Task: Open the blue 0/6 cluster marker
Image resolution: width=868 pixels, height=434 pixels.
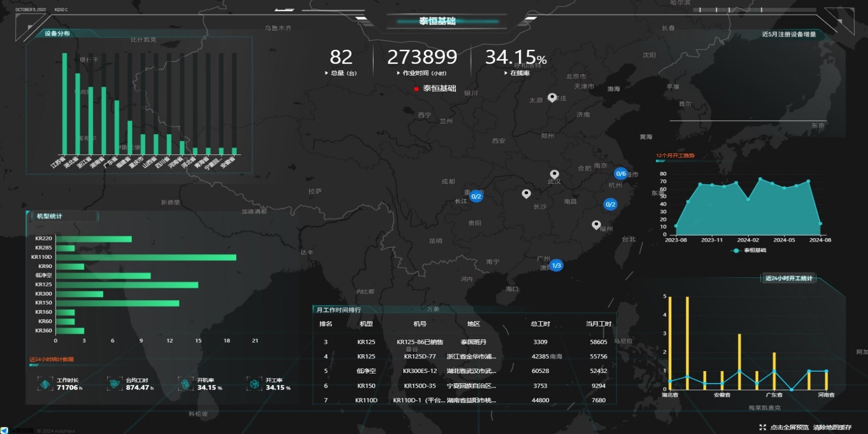Action: click(620, 173)
